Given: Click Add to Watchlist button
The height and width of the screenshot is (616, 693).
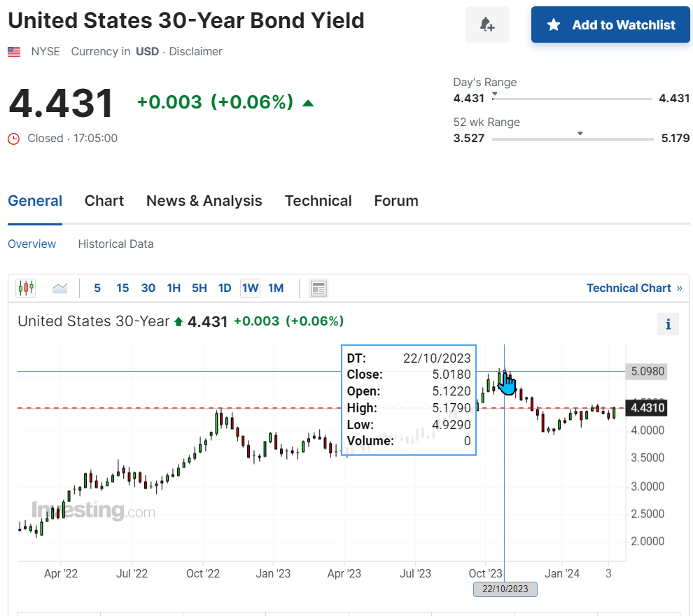Looking at the screenshot, I should pos(610,24).
